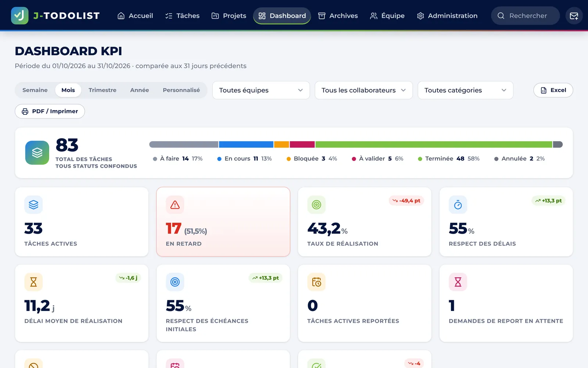This screenshot has width=588, height=368.
Task: Click the À valider 5 6% legend entry
Action: [377, 159]
